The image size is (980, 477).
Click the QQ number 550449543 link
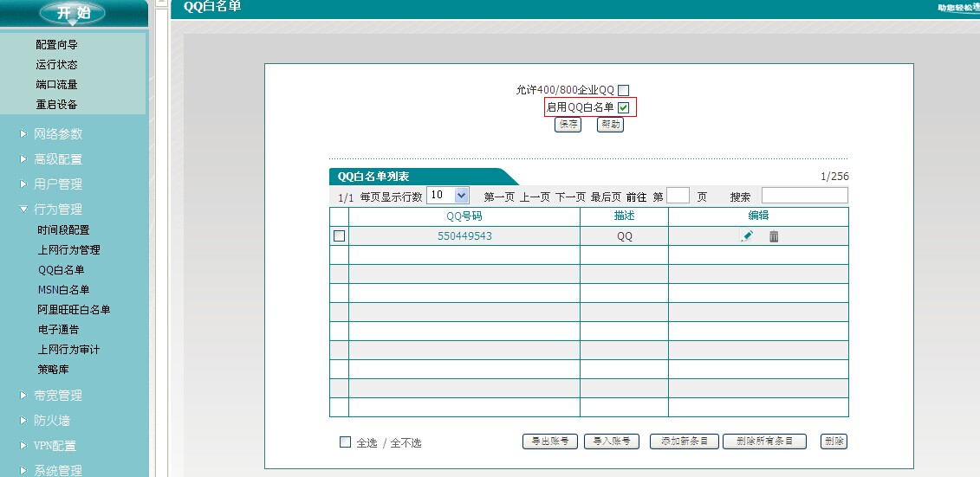464,236
